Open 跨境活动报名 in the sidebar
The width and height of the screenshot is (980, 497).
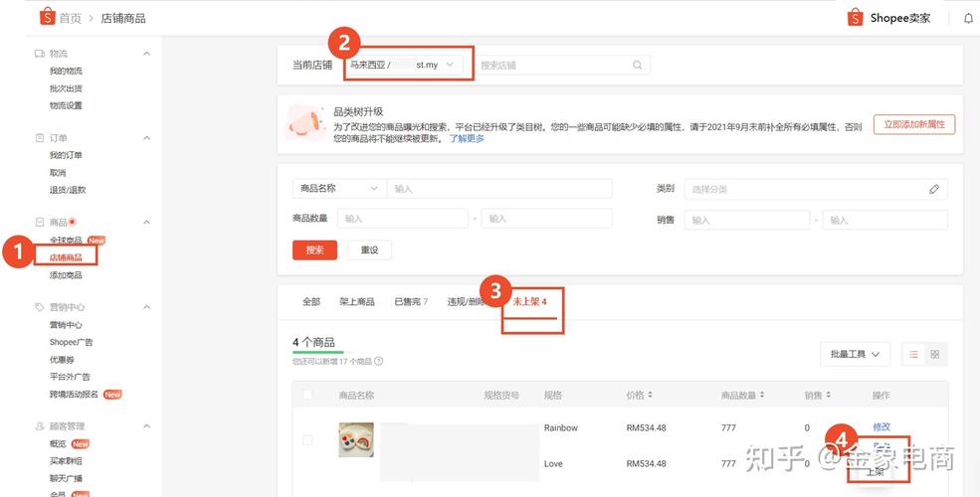coord(74,394)
